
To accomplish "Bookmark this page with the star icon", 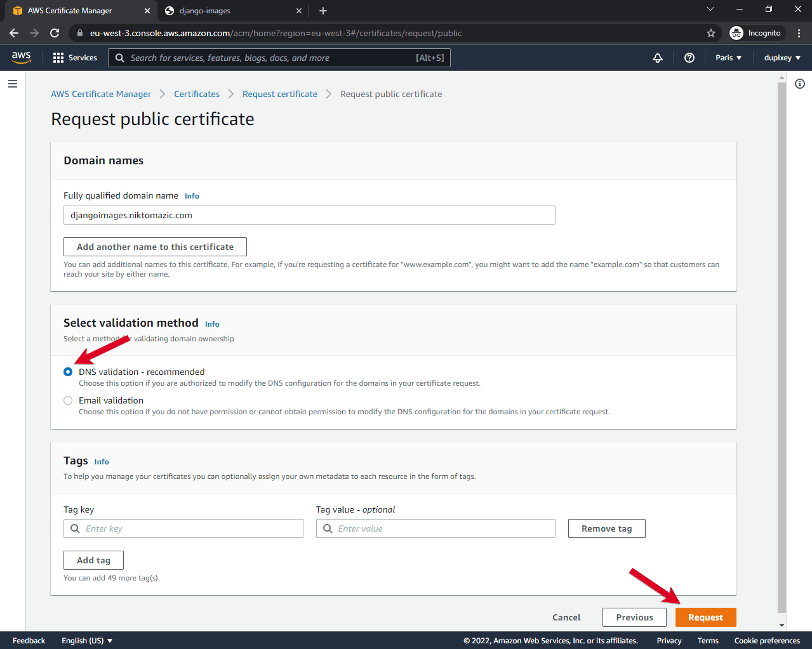I will click(x=711, y=32).
